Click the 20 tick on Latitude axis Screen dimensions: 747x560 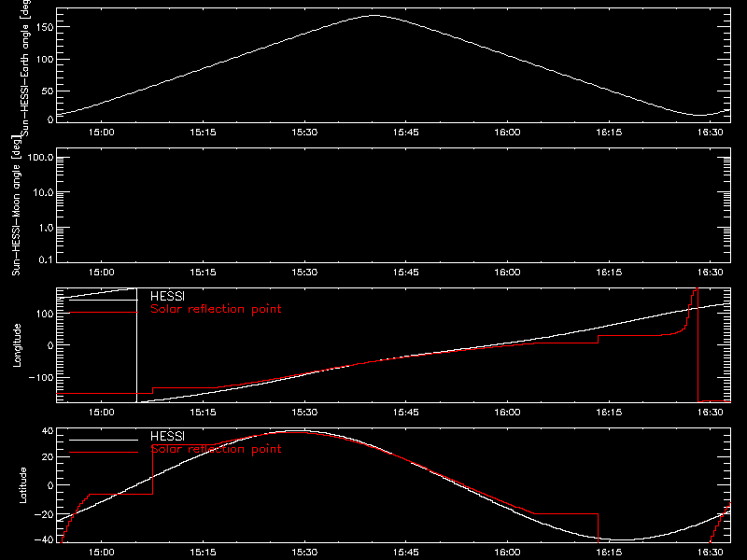coord(48,457)
